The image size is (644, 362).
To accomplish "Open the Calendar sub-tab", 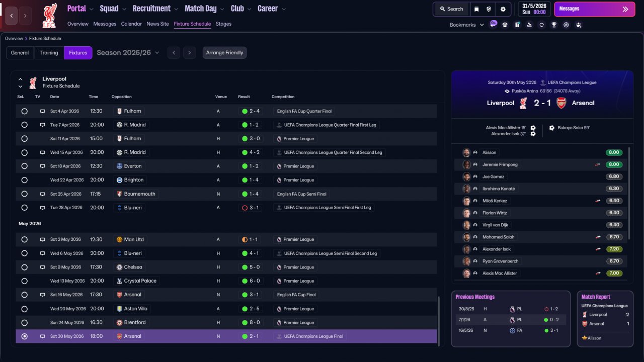I will 131,24.
